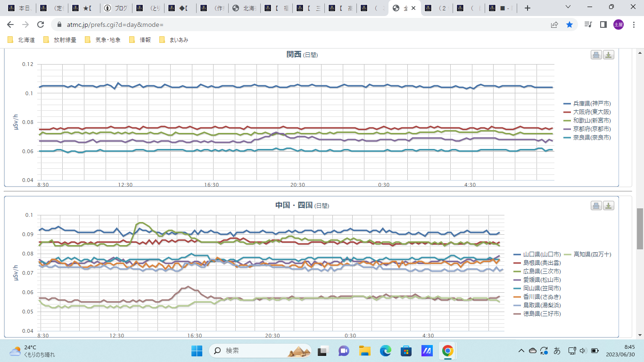Click scrollbar down arrow
This screenshot has width=644, height=362.
[x=640, y=335]
